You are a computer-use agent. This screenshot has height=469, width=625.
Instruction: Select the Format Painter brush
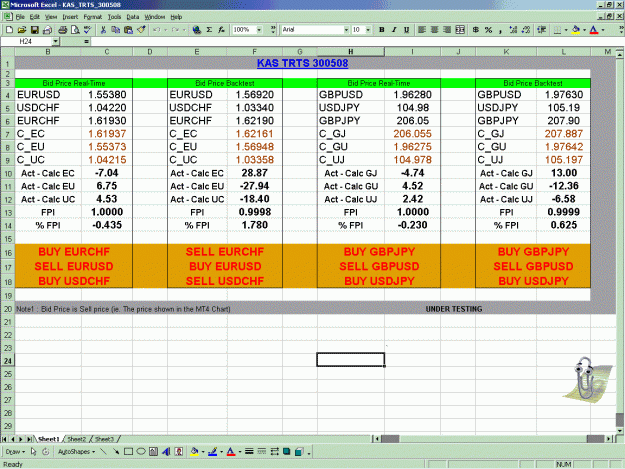[x=141, y=30]
